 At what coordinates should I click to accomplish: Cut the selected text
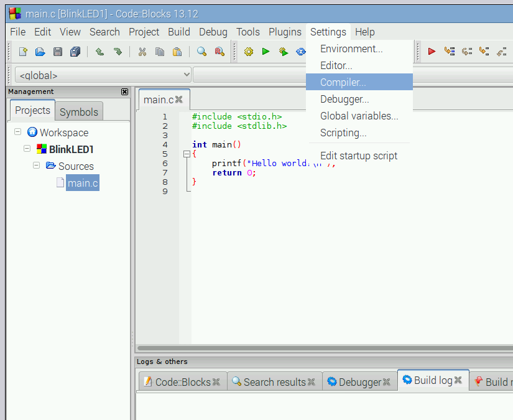click(141, 52)
